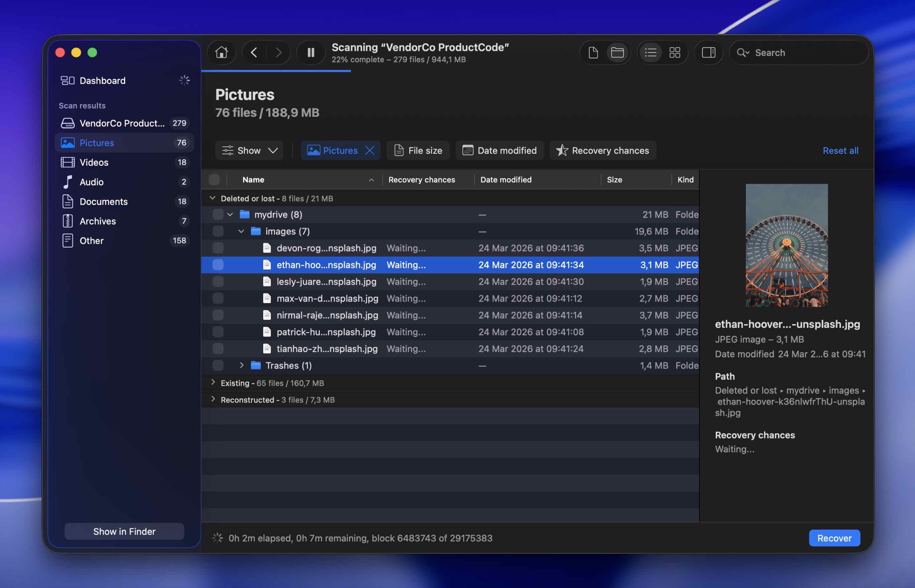Open Other scan results
915x588 pixels.
coord(124,241)
